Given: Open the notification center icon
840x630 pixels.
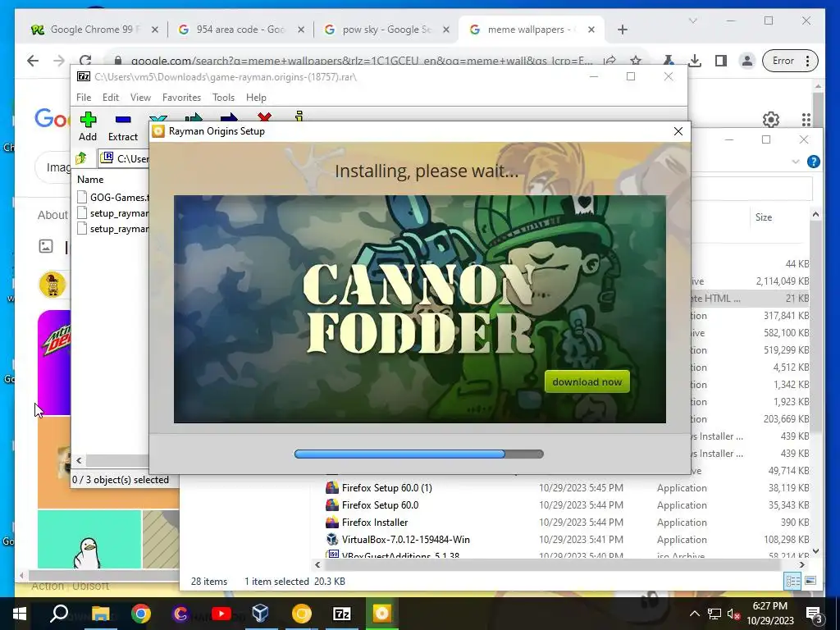Looking at the screenshot, I should (x=814, y=614).
